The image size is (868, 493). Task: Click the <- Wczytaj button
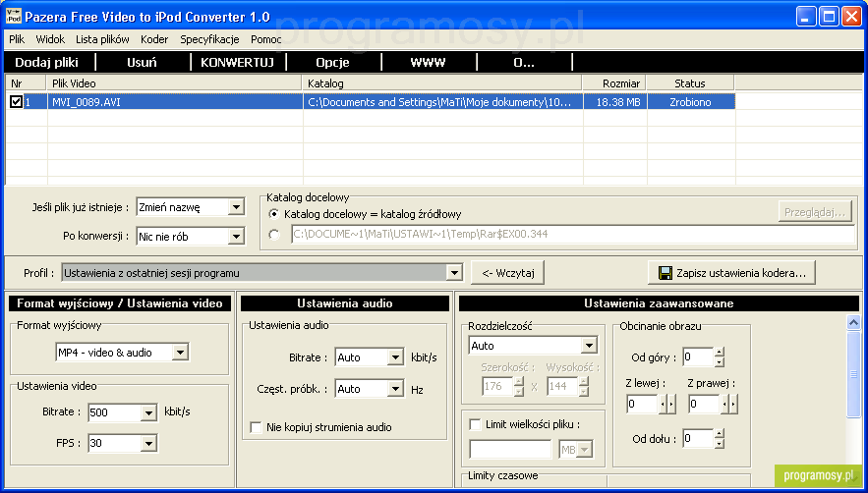(x=507, y=273)
